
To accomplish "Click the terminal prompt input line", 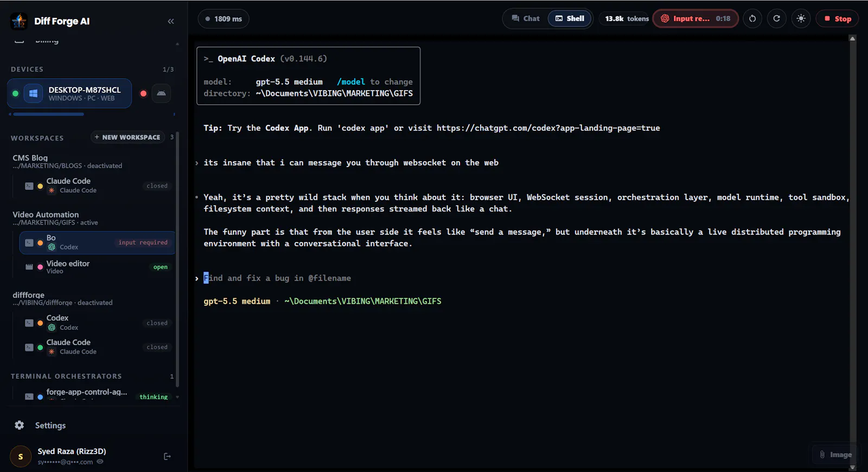I will (277, 278).
